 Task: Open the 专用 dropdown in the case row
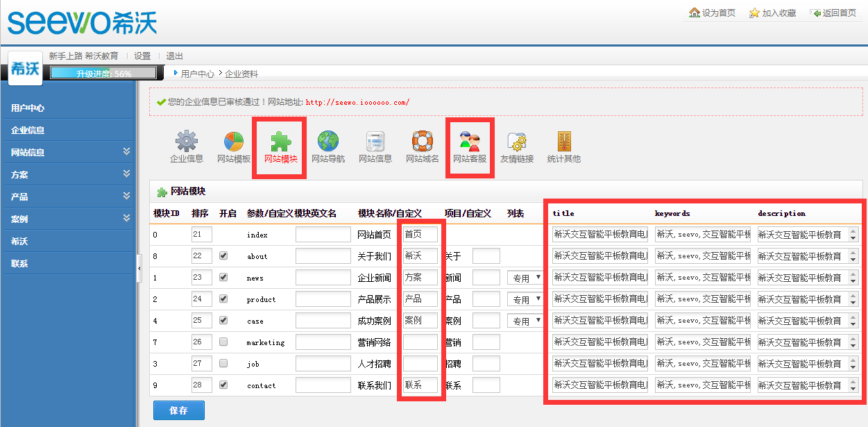pos(527,321)
